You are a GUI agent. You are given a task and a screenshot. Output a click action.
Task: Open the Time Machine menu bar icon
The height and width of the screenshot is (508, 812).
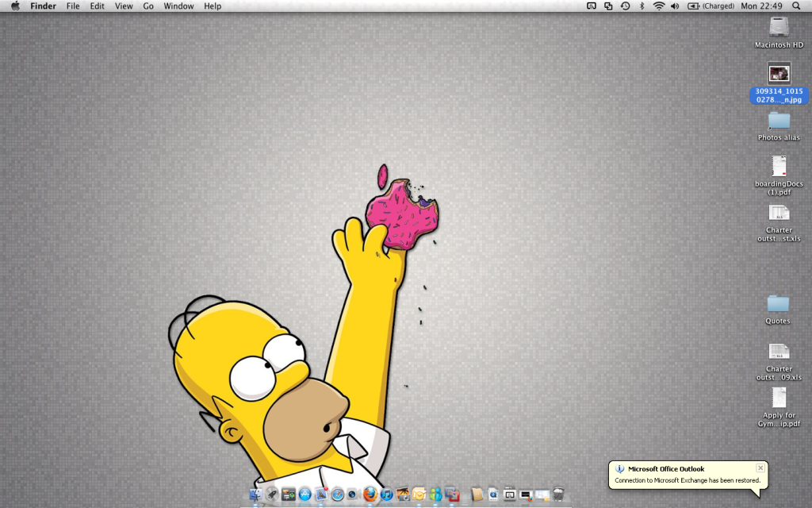624,6
